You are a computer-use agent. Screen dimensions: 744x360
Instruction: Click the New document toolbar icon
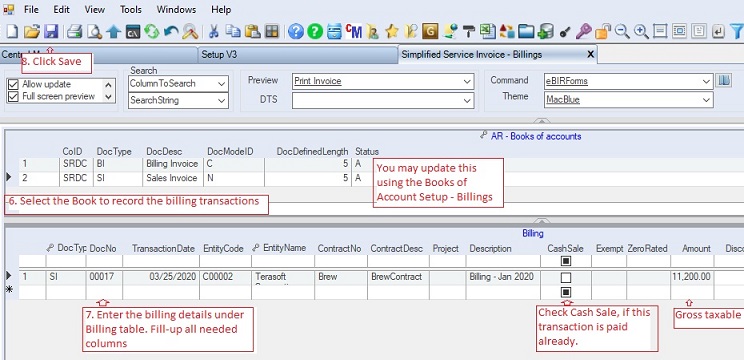point(12,32)
